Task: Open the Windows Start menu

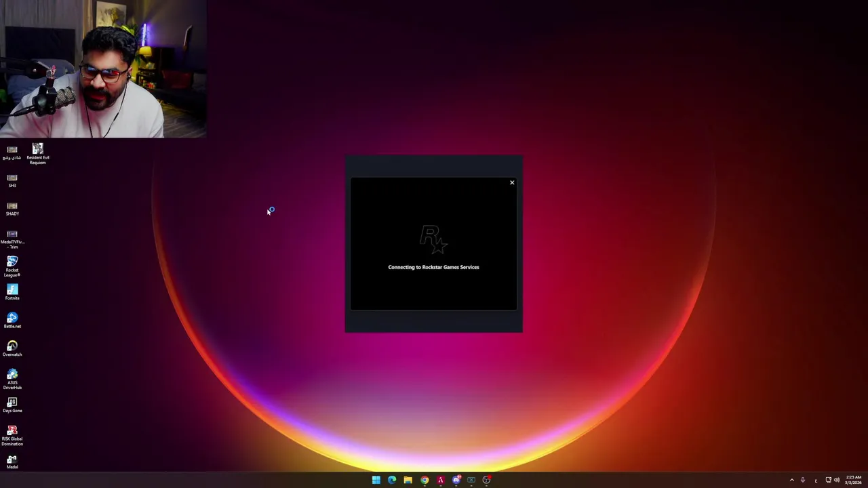Action: (376, 480)
